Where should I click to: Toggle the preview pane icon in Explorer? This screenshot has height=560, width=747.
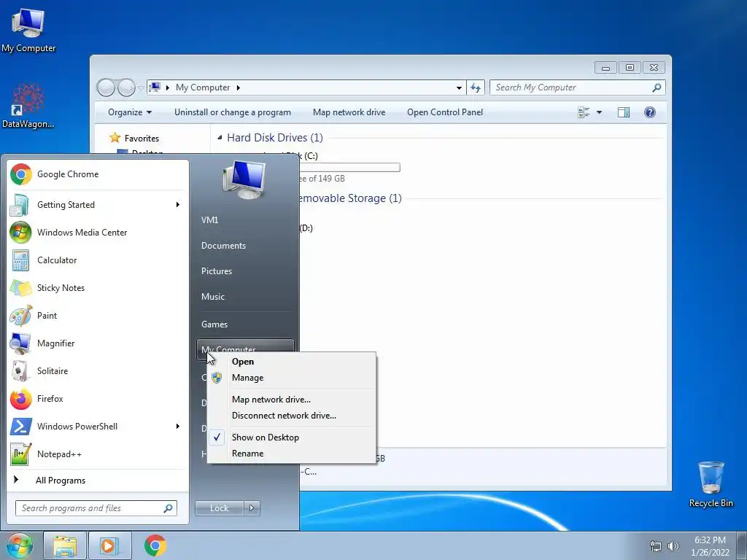click(x=624, y=112)
